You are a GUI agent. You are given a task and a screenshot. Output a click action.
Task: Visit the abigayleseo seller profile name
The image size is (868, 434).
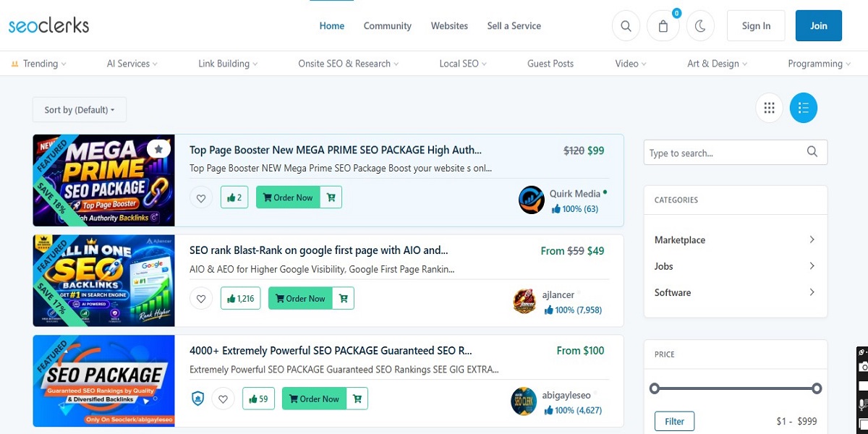pos(566,395)
